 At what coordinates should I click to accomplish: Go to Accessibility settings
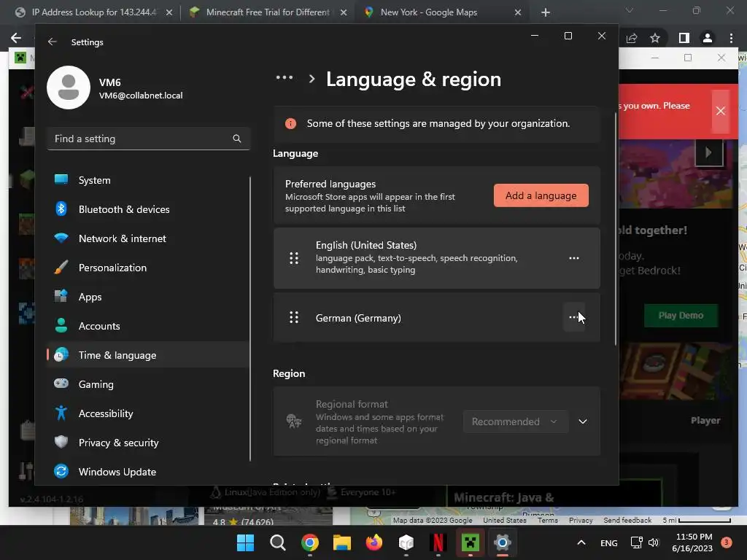tap(148, 413)
